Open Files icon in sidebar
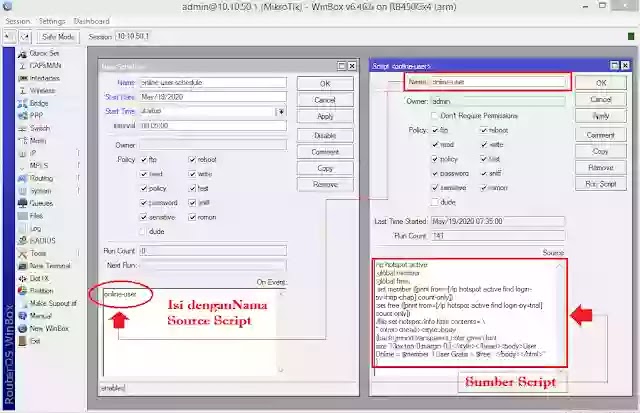Viewport: 640px width, 413px height. pos(22,216)
